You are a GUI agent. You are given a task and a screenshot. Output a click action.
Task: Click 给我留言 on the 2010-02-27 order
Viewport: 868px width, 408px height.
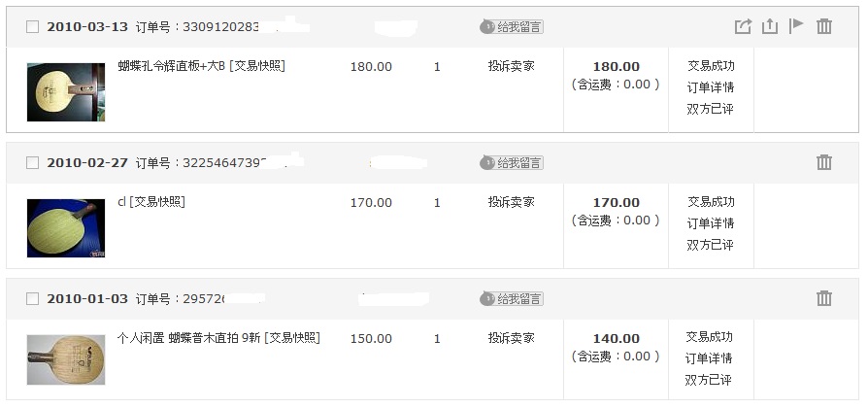coord(512,163)
